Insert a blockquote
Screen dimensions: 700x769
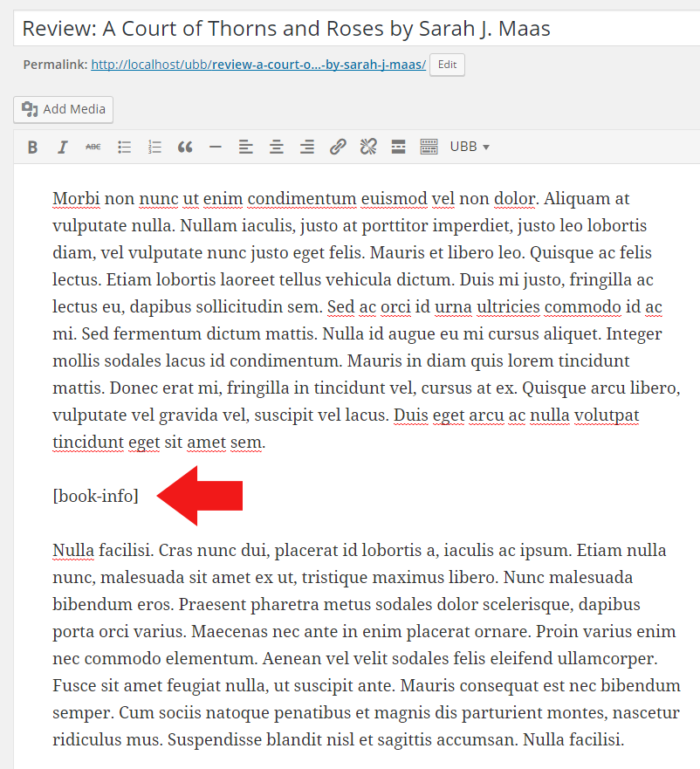click(x=185, y=148)
